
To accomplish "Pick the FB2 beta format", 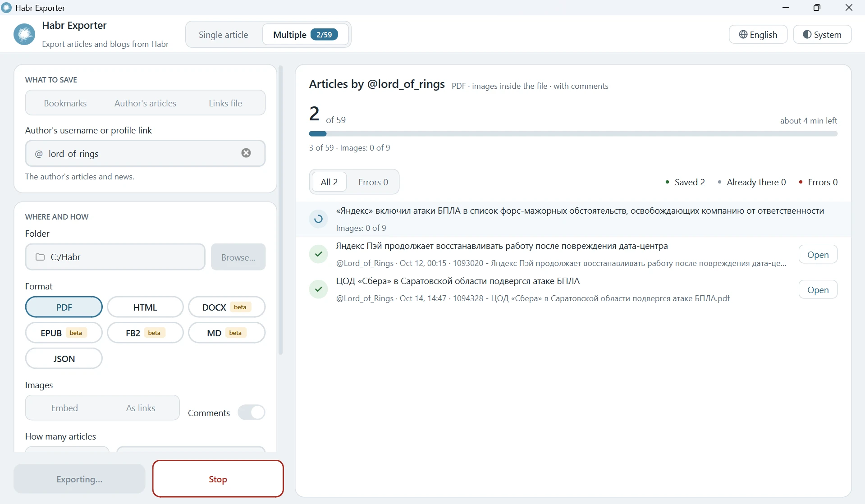I will point(145,333).
